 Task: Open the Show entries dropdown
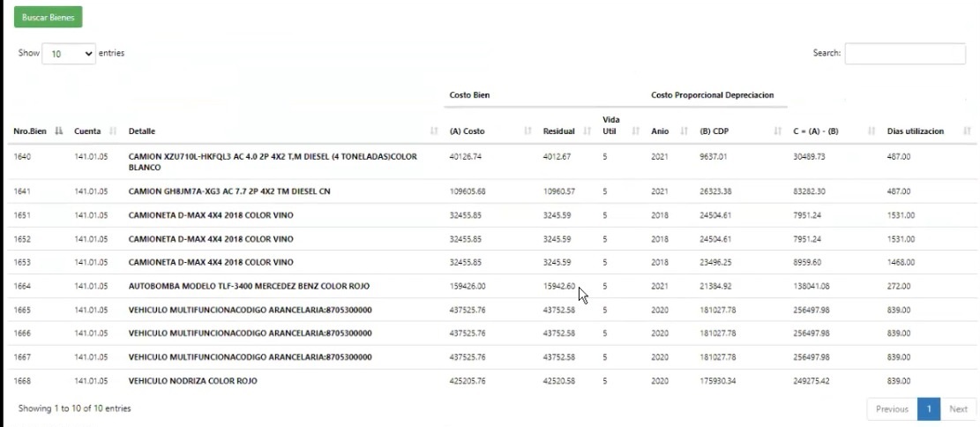(x=69, y=54)
